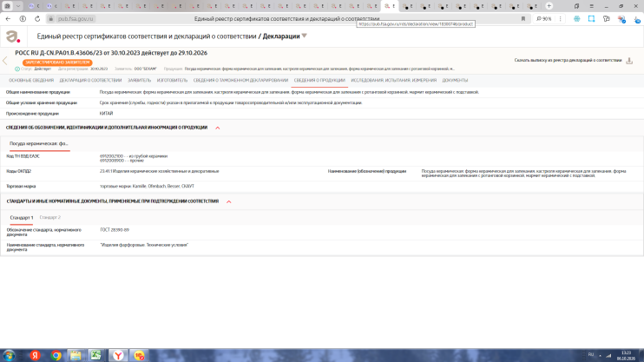Expand the Декларации dropdown triangle

pos(305,36)
